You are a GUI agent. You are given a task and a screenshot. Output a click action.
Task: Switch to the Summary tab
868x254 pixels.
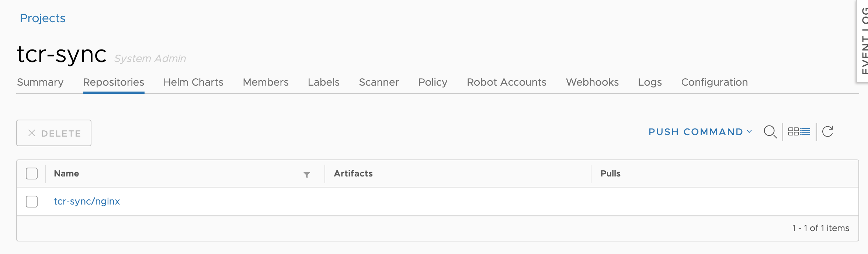pyautogui.click(x=40, y=82)
